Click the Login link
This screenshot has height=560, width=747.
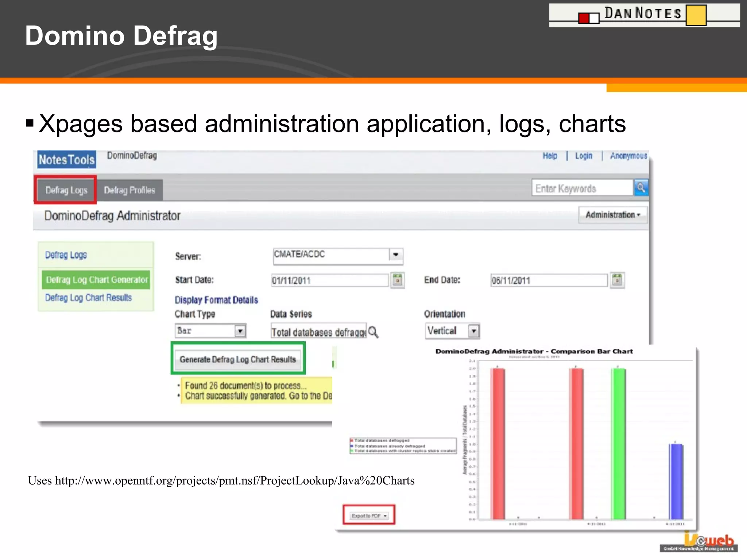click(x=584, y=156)
